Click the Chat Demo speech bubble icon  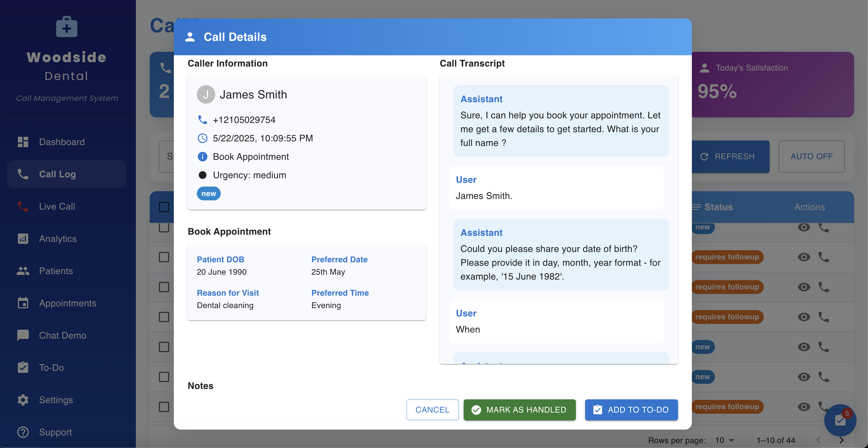click(23, 335)
